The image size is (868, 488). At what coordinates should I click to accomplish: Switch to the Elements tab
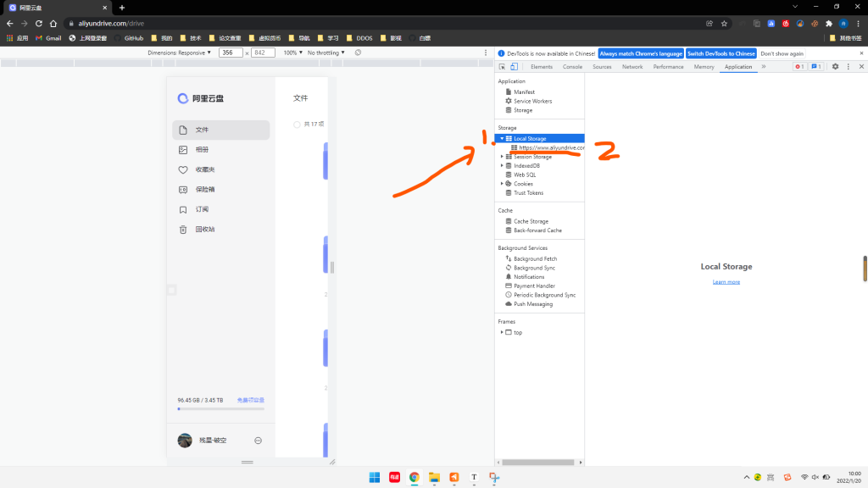point(542,66)
